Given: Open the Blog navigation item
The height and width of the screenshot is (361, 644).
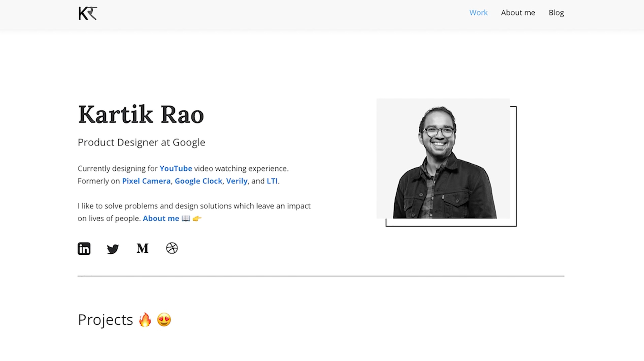Looking at the screenshot, I should coord(556,12).
